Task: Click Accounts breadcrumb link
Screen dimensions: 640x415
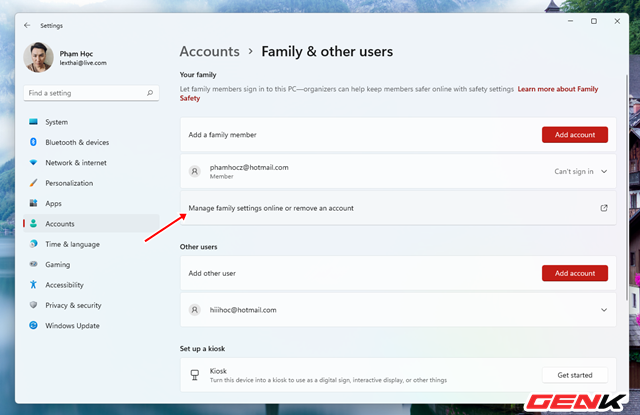Action: point(209,51)
